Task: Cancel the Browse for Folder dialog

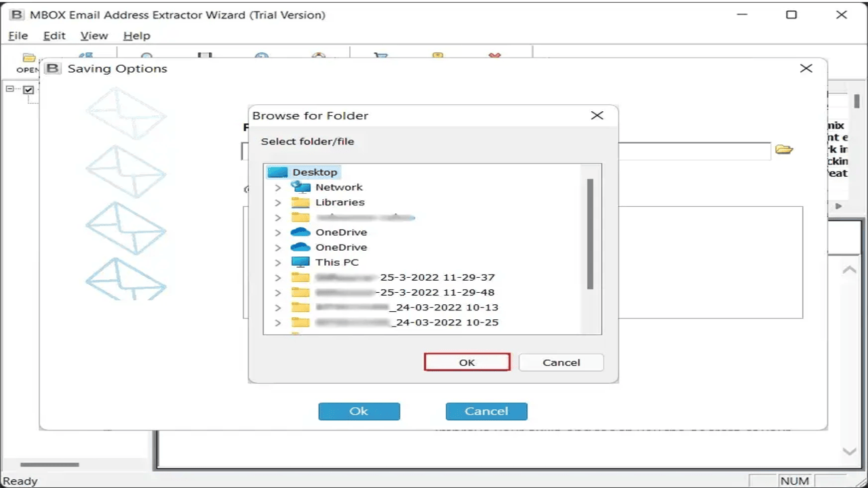Action: 561,362
